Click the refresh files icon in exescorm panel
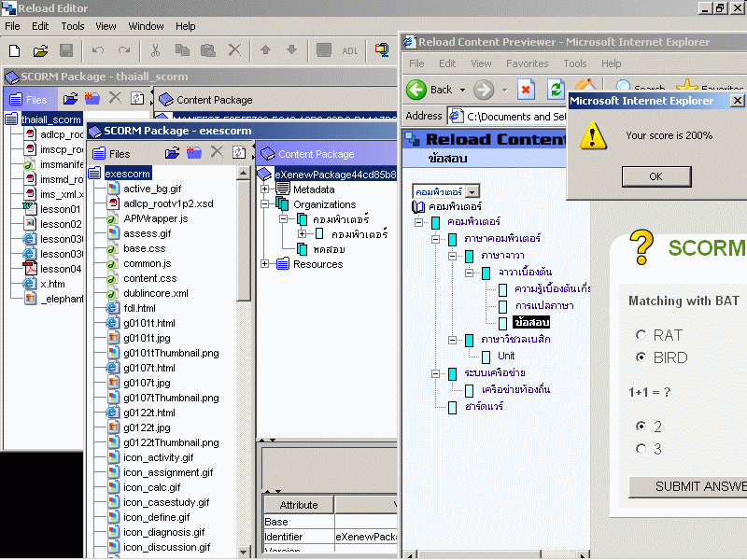 pyautogui.click(x=241, y=153)
